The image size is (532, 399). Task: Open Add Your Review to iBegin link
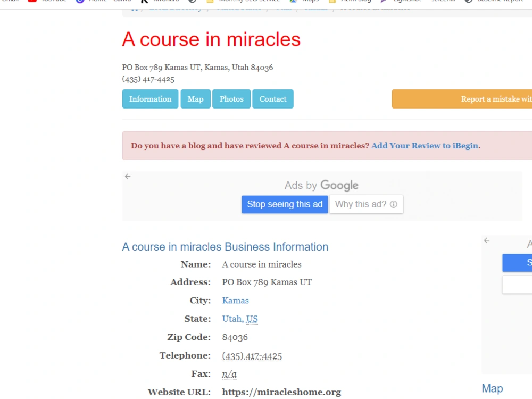pyautogui.click(x=425, y=146)
